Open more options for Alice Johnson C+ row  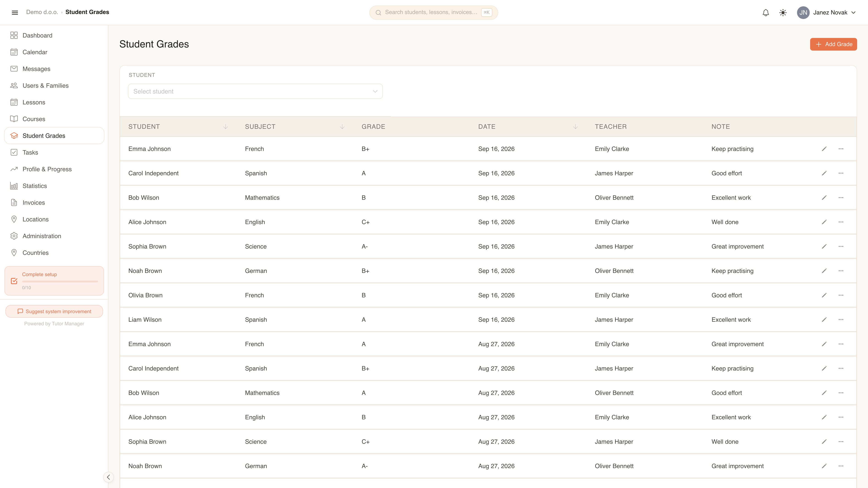pos(841,222)
